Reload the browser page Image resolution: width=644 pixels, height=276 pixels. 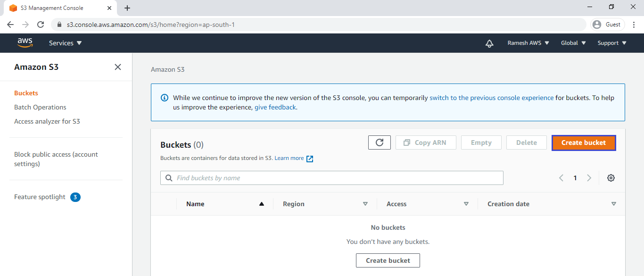tap(41, 25)
